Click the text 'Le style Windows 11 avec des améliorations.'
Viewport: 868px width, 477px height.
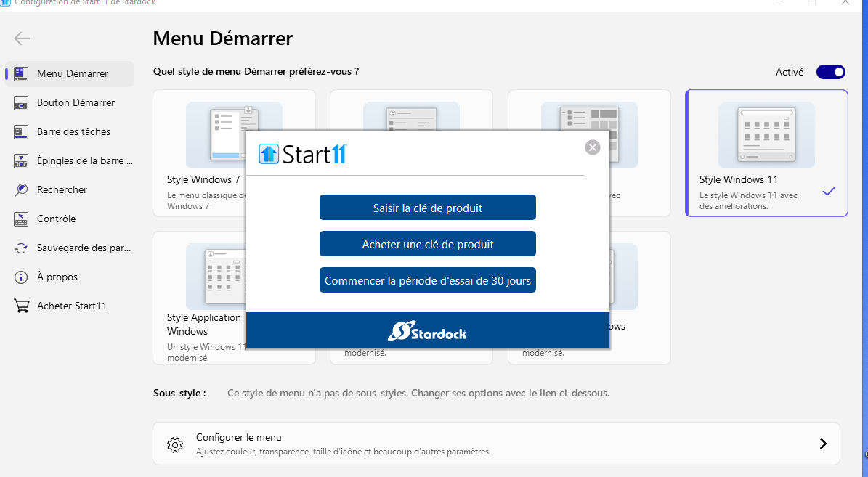748,200
